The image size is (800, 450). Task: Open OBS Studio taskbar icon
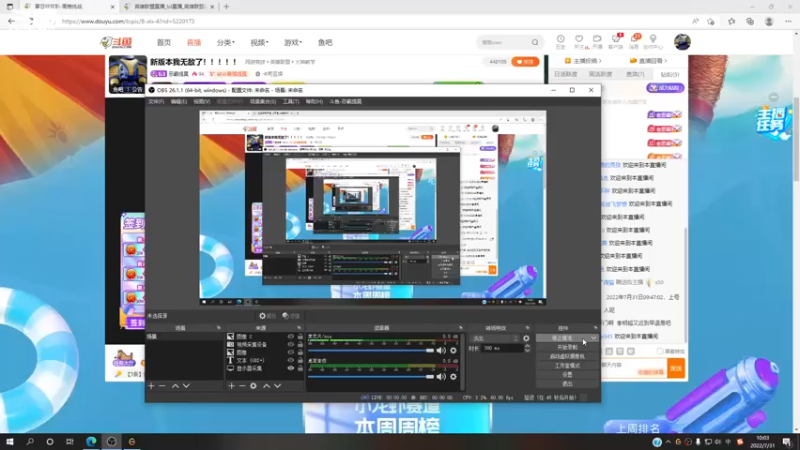111,442
